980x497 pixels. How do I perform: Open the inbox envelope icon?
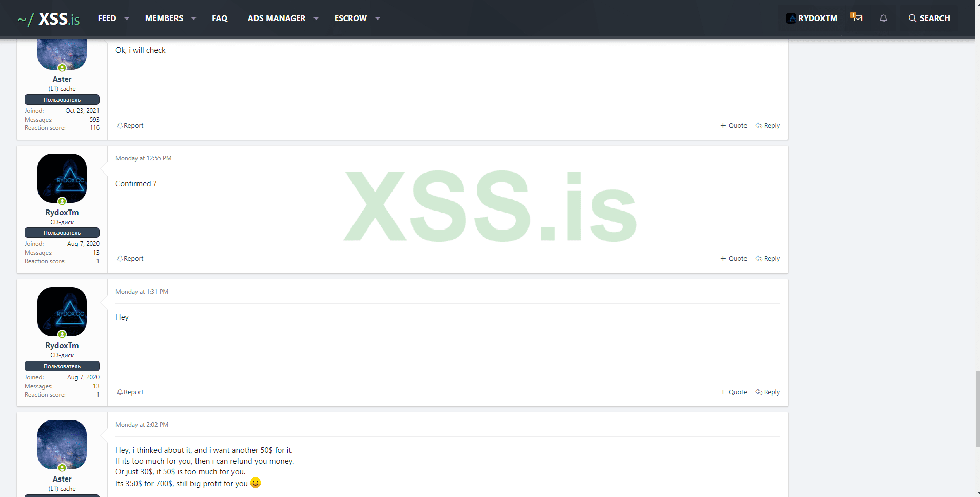(x=857, y=18)
